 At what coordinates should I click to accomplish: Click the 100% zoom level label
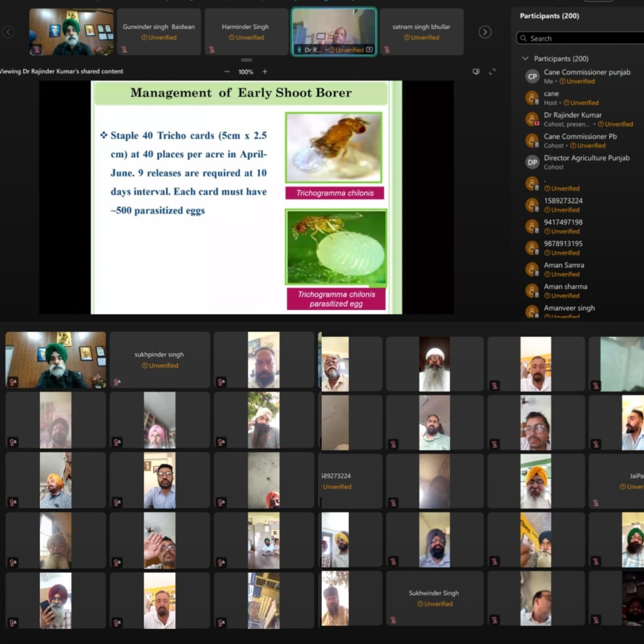click(246, 72)
